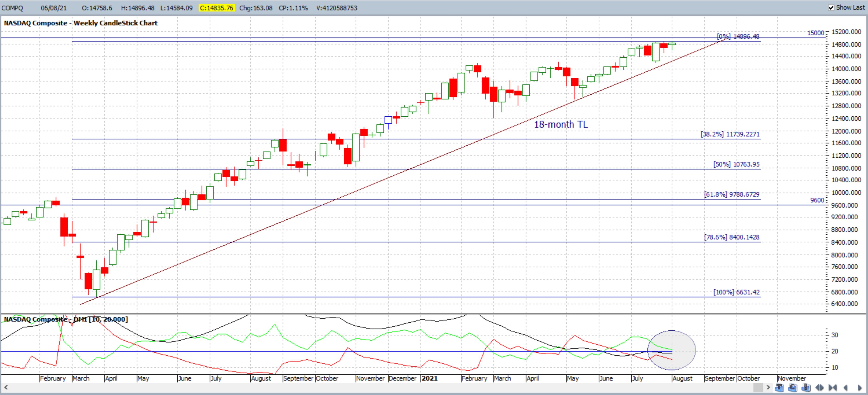
Task: Click the 2021 year label on time axis
Action: 430,378
